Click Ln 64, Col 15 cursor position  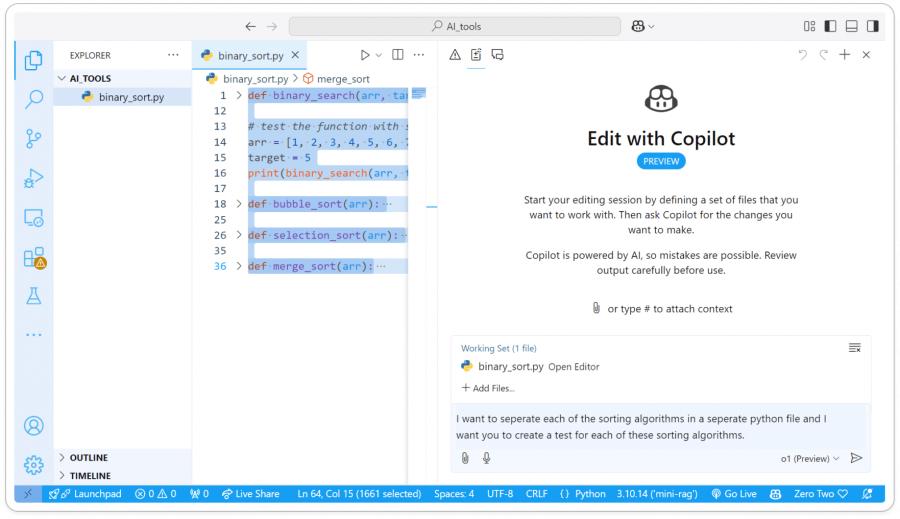[x=359, y=494]
